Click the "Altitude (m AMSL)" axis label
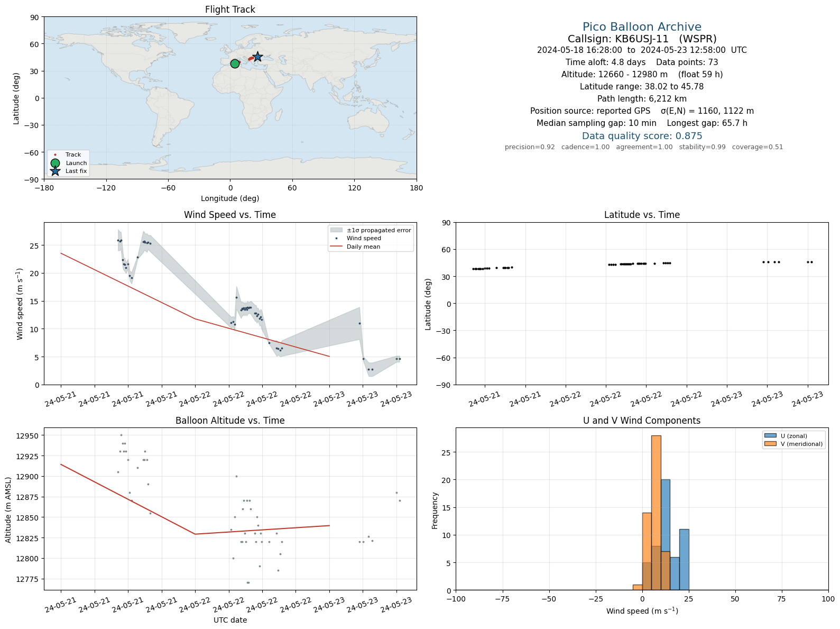Image resolution: width=840 pixels, height=629 pixels. click(x=8, y=509)
